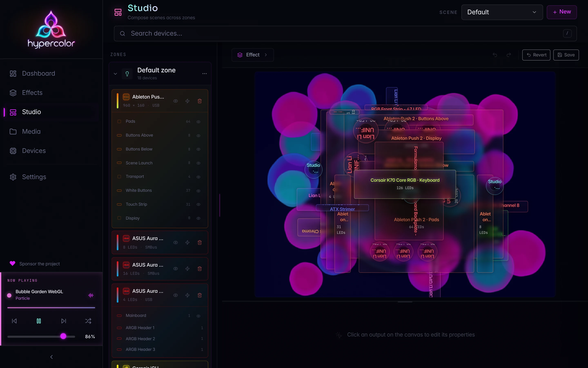This screenshot has height=368, width=588.
Task: Toggle visibility of 16 LEDs ASUS Aura
Action: [x=175, y=269]
